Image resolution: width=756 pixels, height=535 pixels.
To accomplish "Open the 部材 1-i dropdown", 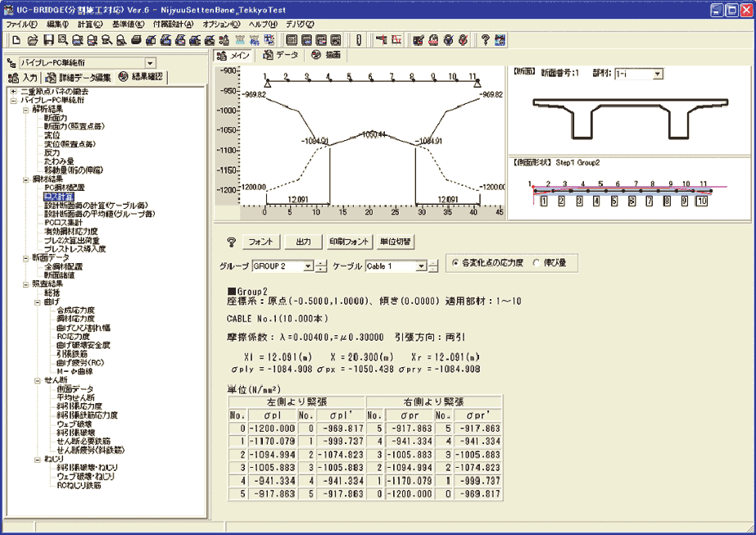I will 659,75.
